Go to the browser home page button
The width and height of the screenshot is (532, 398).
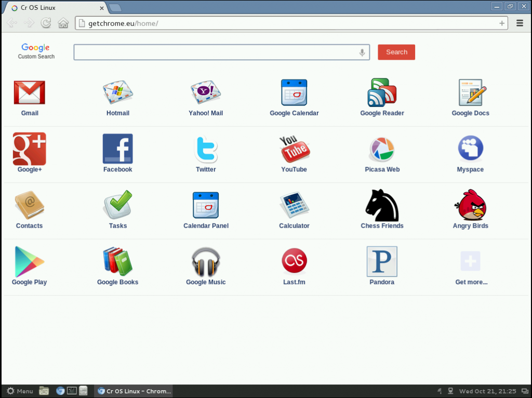(63, 23)
